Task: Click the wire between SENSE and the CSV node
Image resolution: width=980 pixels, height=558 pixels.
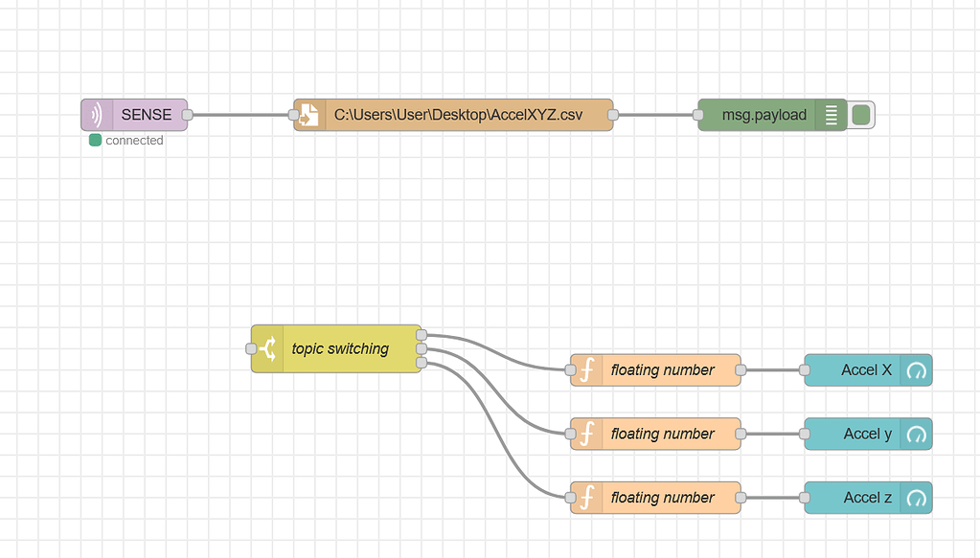Action: click(x=239, y=115)
